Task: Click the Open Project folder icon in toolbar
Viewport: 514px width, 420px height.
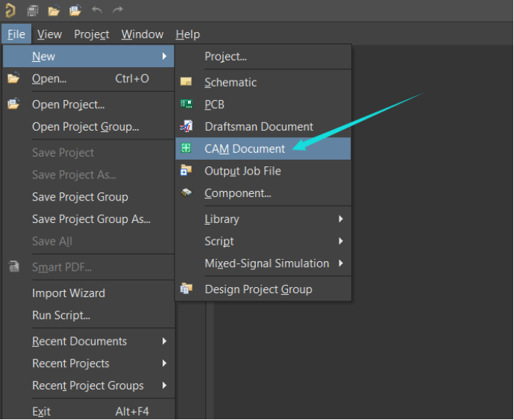Action: tap(75, 10)
